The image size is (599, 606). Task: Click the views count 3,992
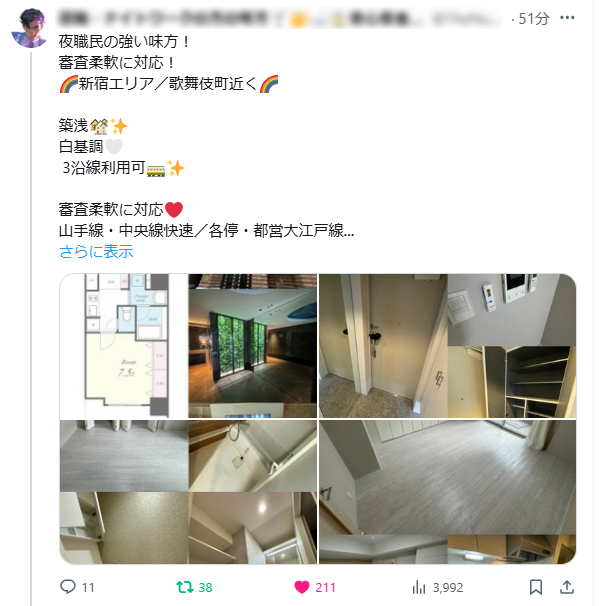point(448,587)
